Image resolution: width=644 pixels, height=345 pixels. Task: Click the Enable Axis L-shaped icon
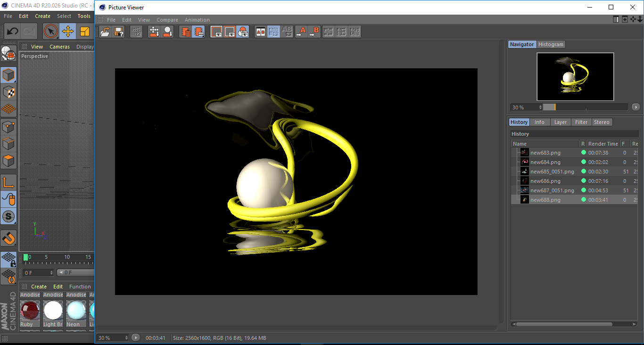pyautogui.click(x=8, y=182)
